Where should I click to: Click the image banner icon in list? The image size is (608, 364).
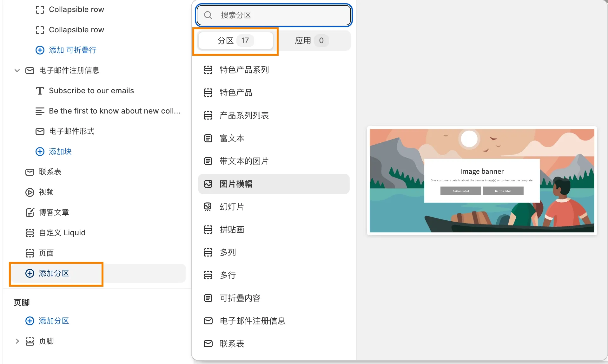(208, 184)
